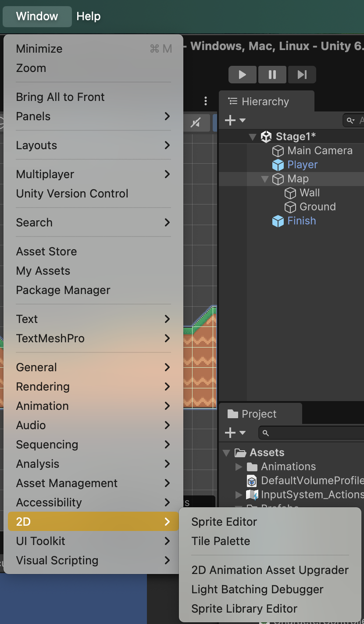Image resolution: width=364 pixels, height=624 pixels.
Task: Click the Pause button in Unity toolbar
Action: [x=272, y=75]
